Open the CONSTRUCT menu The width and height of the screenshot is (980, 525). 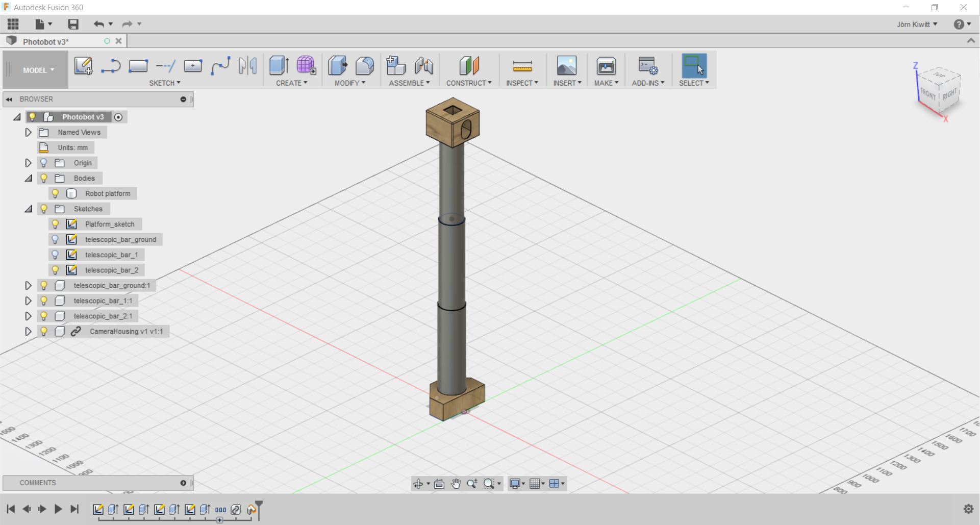[469, 83]
